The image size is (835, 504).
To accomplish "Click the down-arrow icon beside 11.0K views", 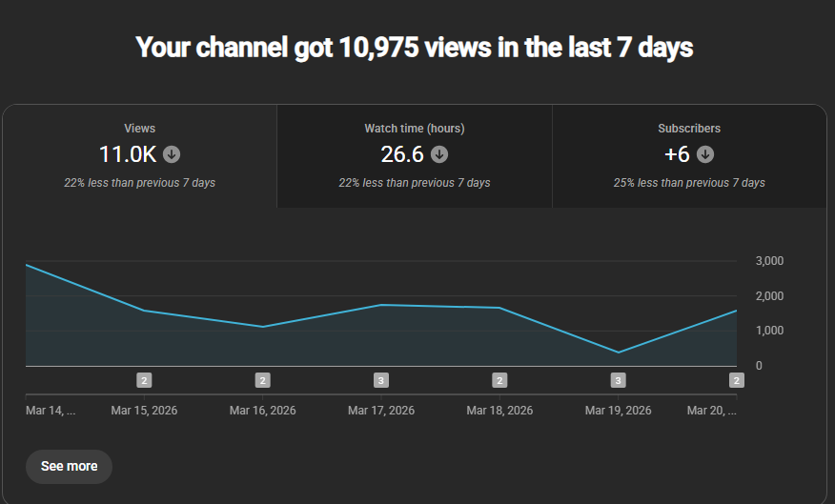I will [172, 154].
